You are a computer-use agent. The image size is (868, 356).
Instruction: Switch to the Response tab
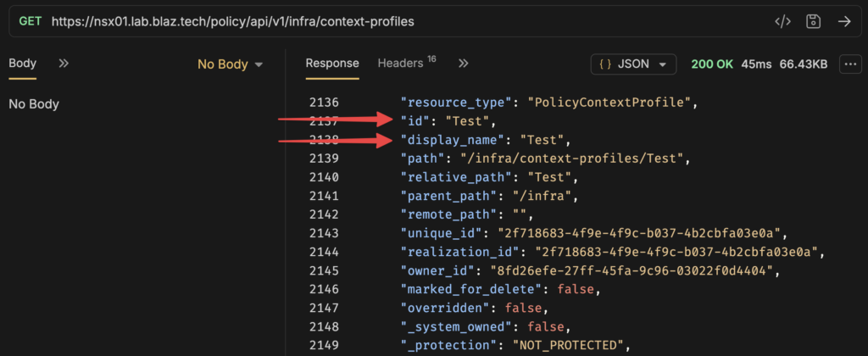(332, 64)
